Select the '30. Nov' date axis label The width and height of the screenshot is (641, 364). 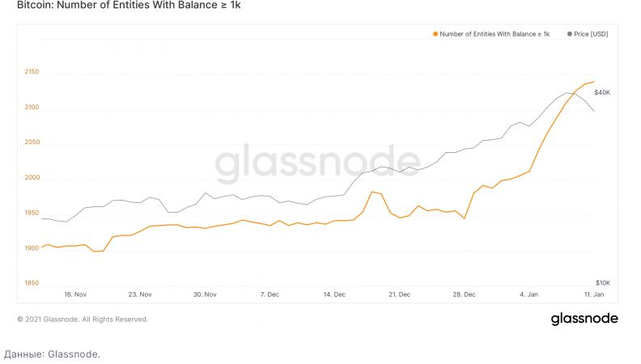click(x=205, y=294)
